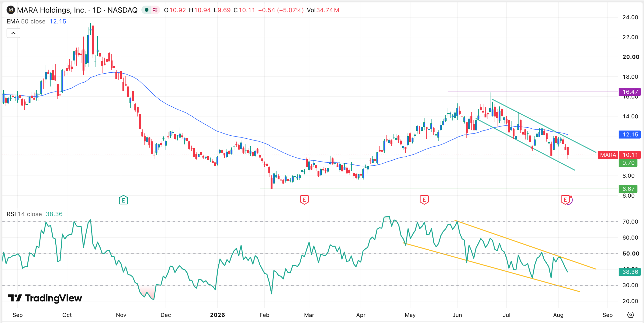644x323 pixels.
Task: Click the pink approximation indicator icon
Action: point(155,10)
